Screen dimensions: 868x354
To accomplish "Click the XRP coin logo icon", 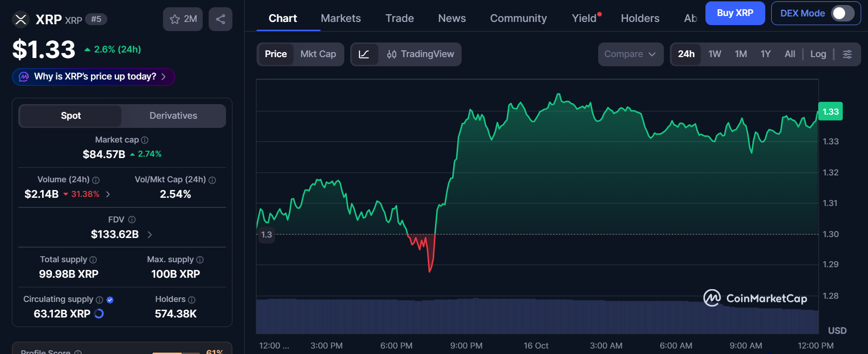I will (x=21, y=19).
